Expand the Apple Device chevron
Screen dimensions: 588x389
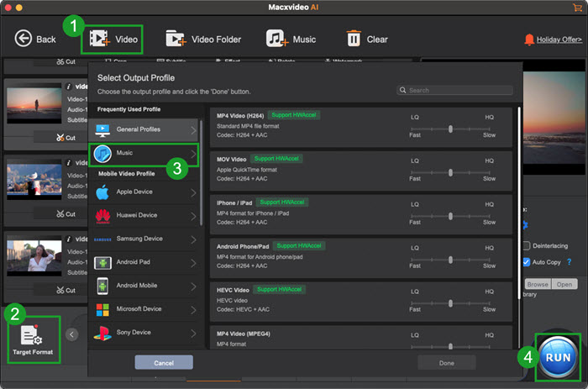pos(193,192)
